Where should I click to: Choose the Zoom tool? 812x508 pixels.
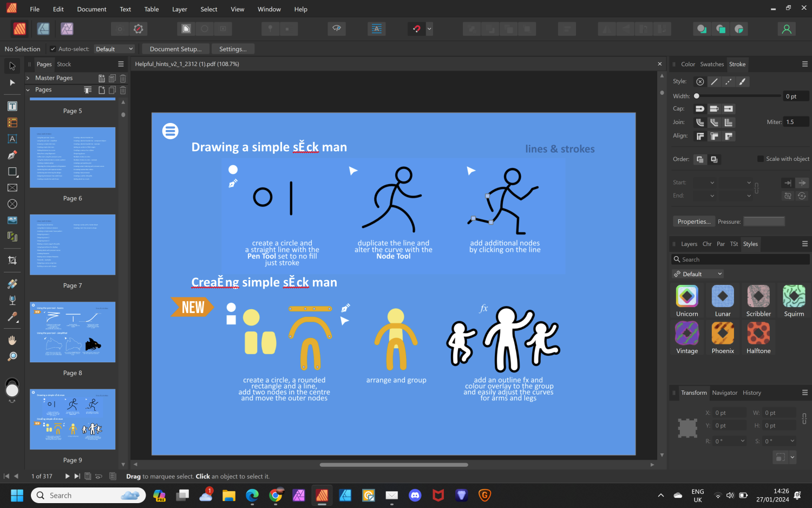(12, 356)
